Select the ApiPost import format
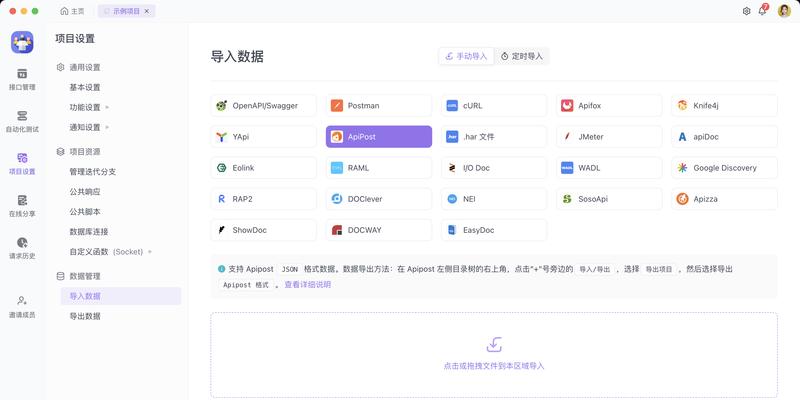 click(x=379, y=137)
